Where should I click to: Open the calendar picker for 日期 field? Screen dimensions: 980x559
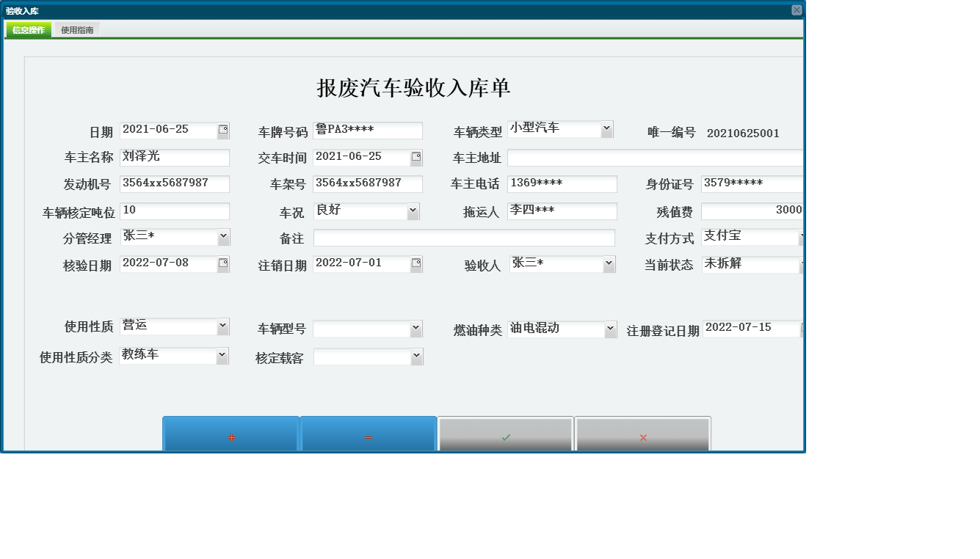(222, 130)
